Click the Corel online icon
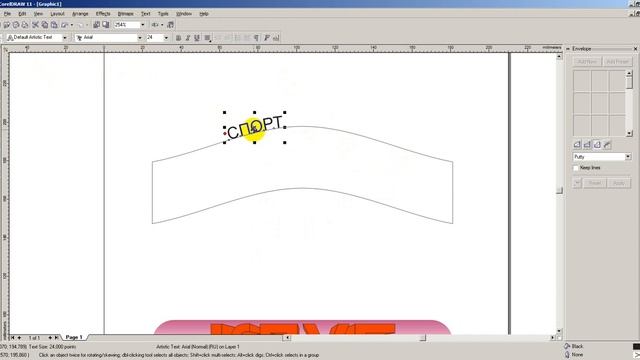 point(171,25)
